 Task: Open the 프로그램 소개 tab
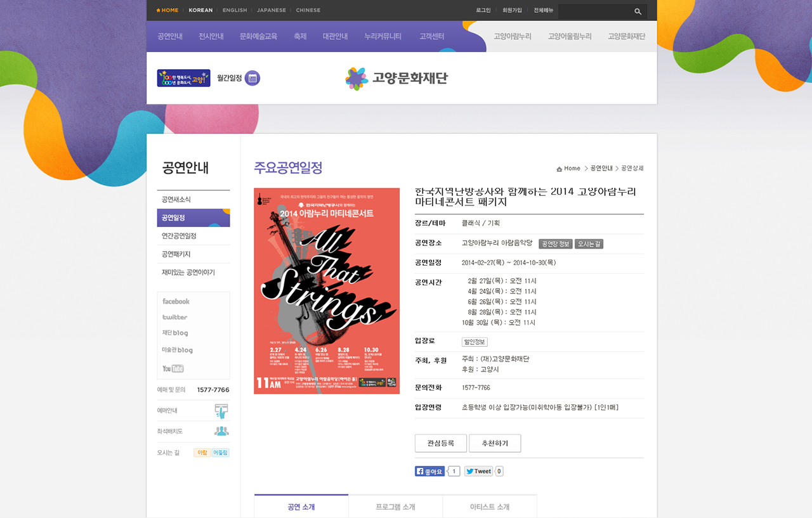click(395, 507)
